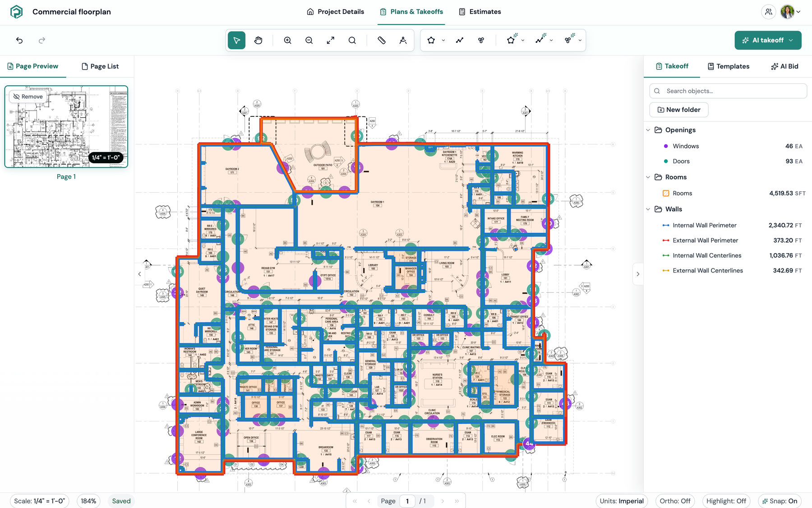Select the arrow pointer tool
Viewport: 812px width, 508px height.
236,40
